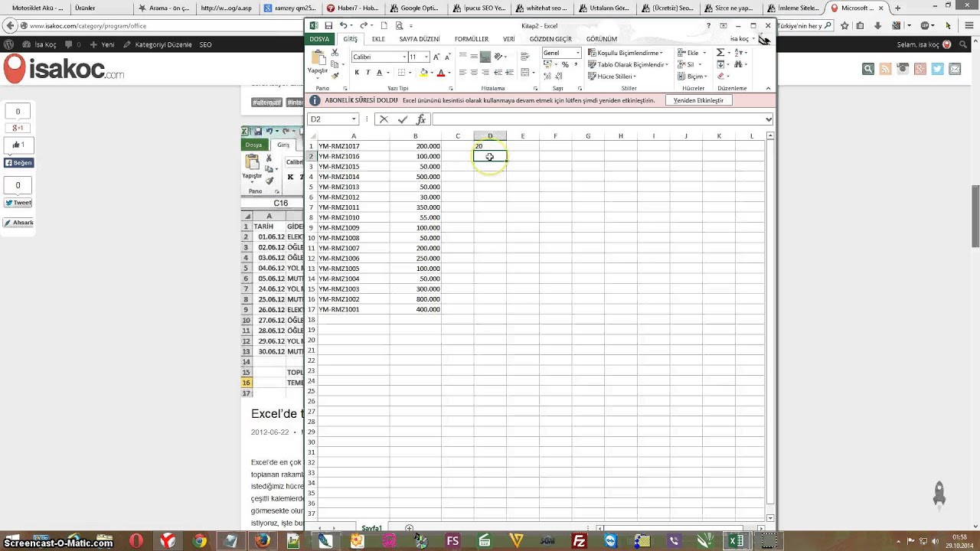This screenshot has width=980, height=551.
Task: Open the Name Box dropdown showing D2
Action: point(354,119)
